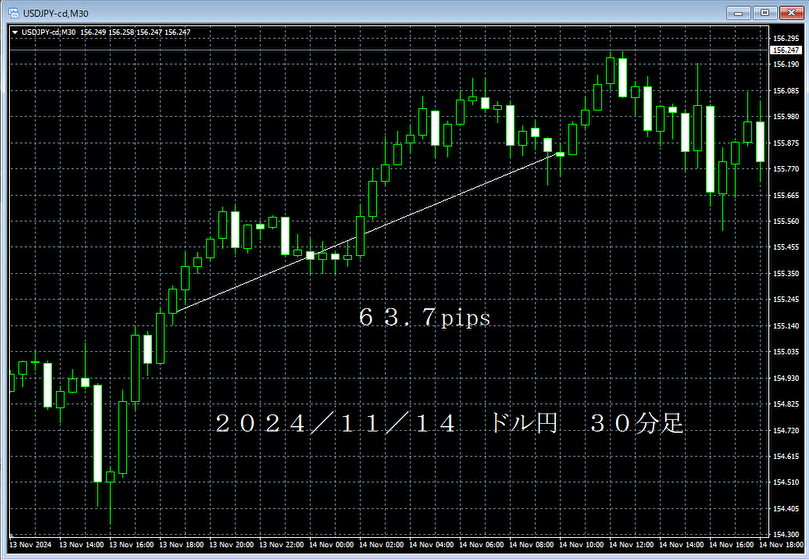
Task: Click time axis label 14 Nov 14:00
Action: coord(682,545)
